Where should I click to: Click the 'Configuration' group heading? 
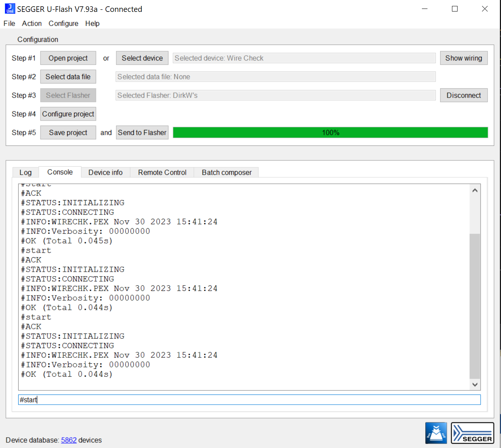38,39
